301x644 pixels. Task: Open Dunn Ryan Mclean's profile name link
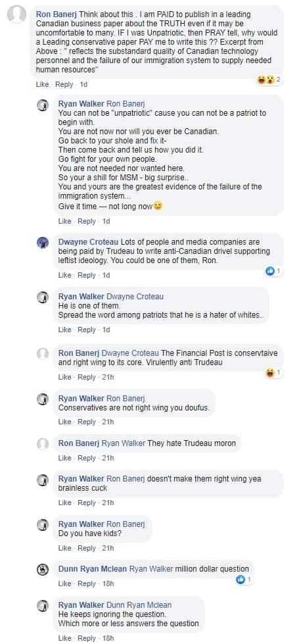93,569
